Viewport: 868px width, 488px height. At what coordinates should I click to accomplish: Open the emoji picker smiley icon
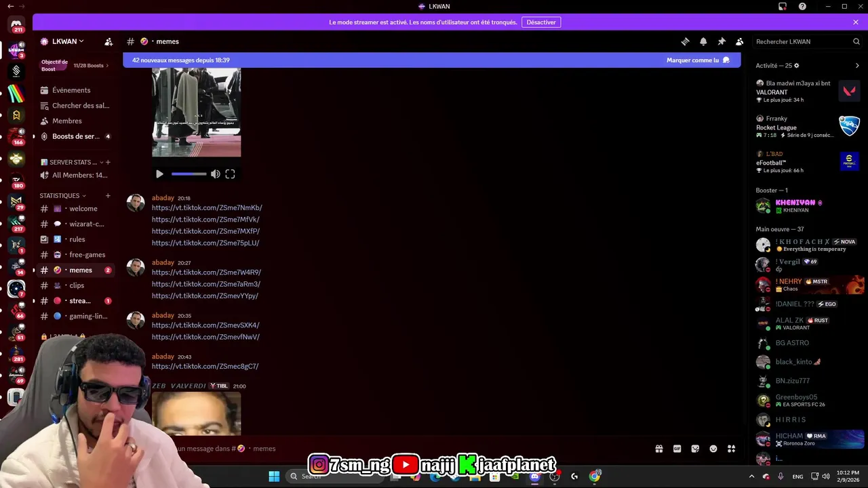[713, 449]
